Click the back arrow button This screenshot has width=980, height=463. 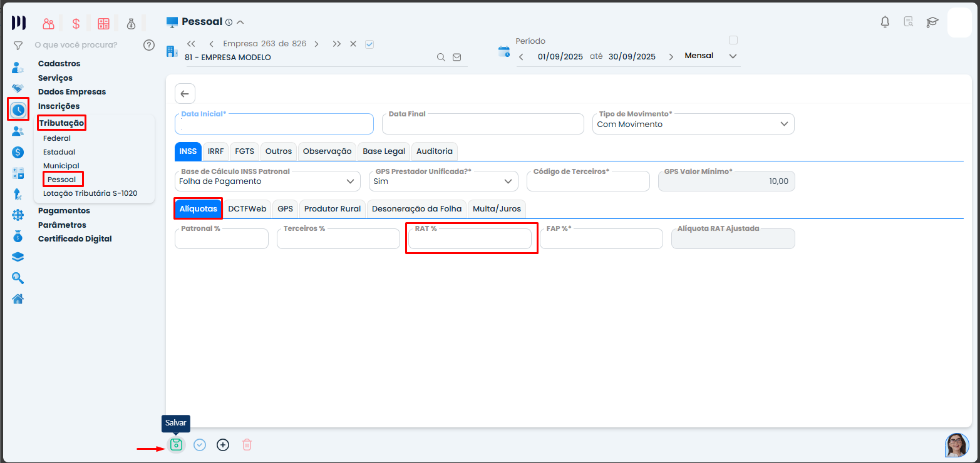tap(185, 94)
